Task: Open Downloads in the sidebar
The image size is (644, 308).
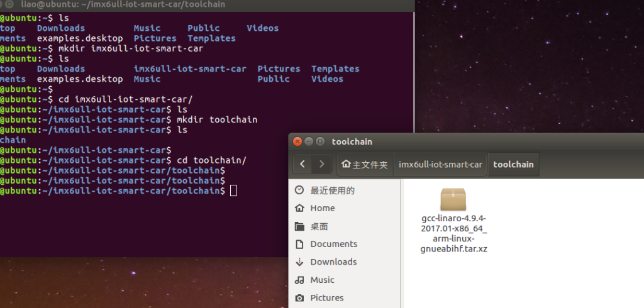Action: tap(333, 262)
